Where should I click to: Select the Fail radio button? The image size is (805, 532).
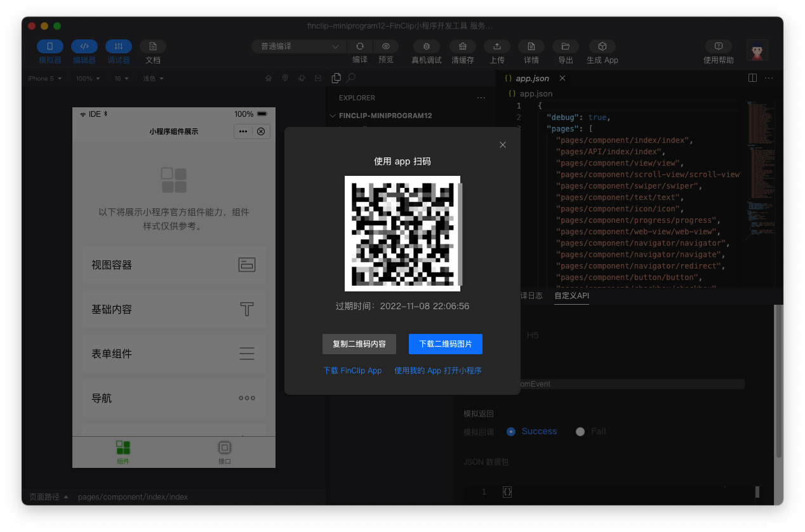click(x=580, y=432)
